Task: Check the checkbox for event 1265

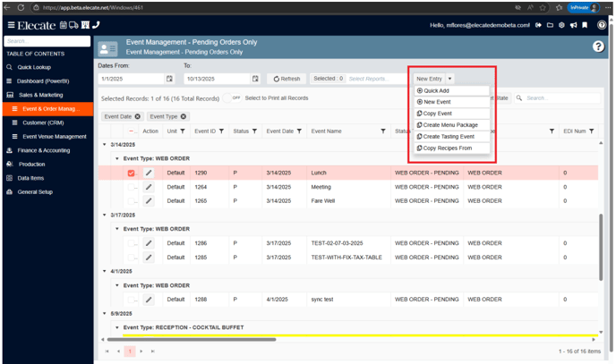Action: click(132, 201)
